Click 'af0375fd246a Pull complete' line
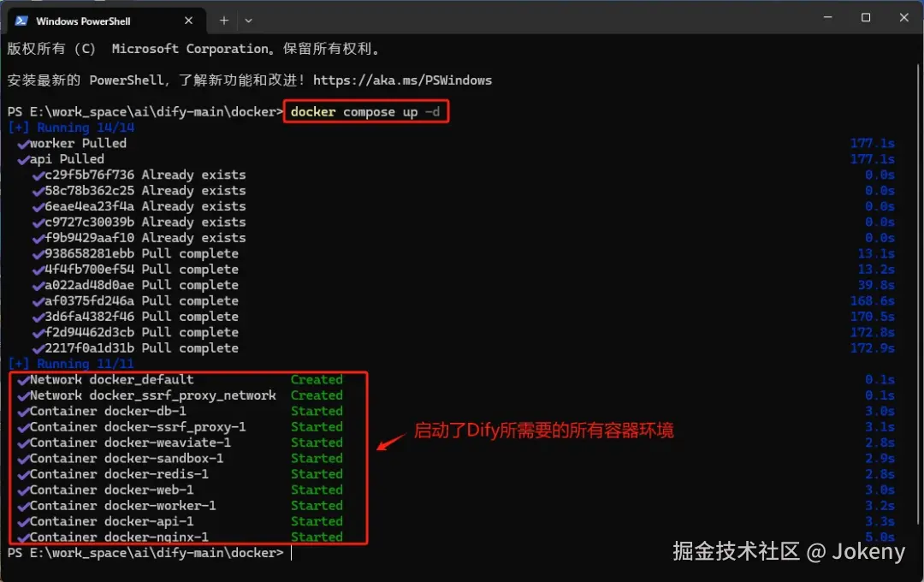Image resolution: width=924 pixels, height=582 pixels. [135, 300]
